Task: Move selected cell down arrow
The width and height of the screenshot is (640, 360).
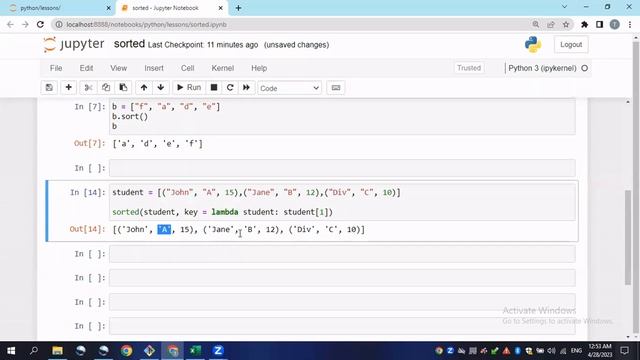Action: pos(161,88)
